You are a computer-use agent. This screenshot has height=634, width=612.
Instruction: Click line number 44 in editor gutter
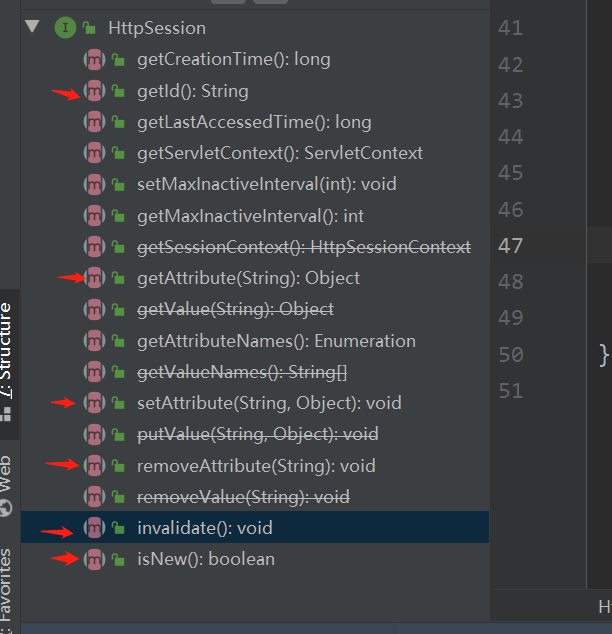pyautogui.click(x=511, y=137)
